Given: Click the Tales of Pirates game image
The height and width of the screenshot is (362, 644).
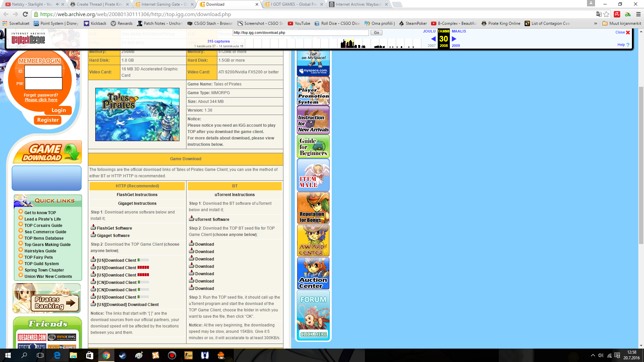Looking at the screenshot, I should click(137, 114).
